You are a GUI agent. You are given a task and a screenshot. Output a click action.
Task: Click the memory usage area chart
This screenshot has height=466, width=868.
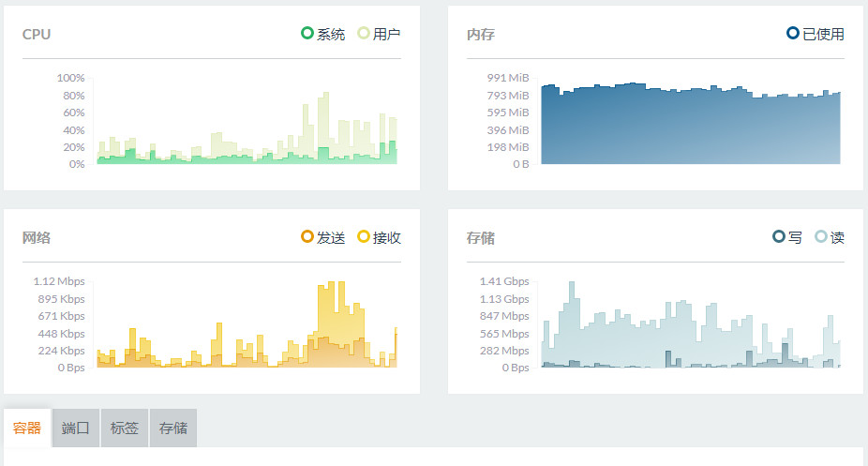[x=691, y=124]
